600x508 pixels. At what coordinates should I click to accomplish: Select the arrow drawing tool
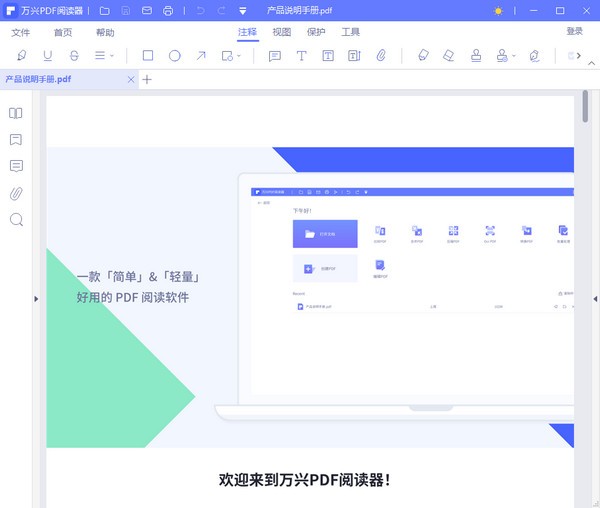(x=201, y=56)
